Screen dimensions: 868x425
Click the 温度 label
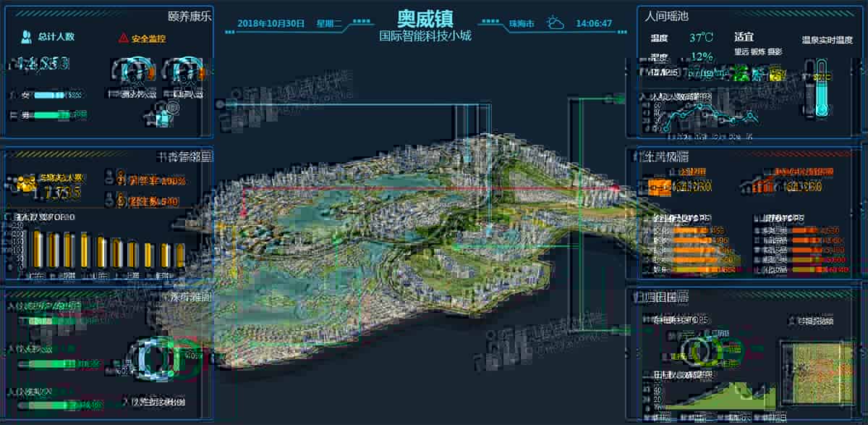[x=659, y=38]
